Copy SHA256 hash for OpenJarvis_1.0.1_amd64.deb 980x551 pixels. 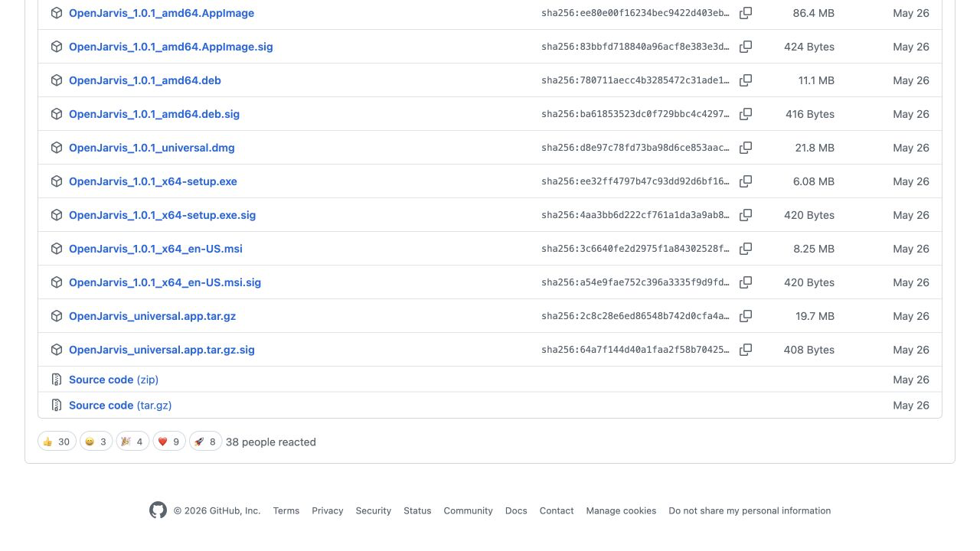[746, 80]
